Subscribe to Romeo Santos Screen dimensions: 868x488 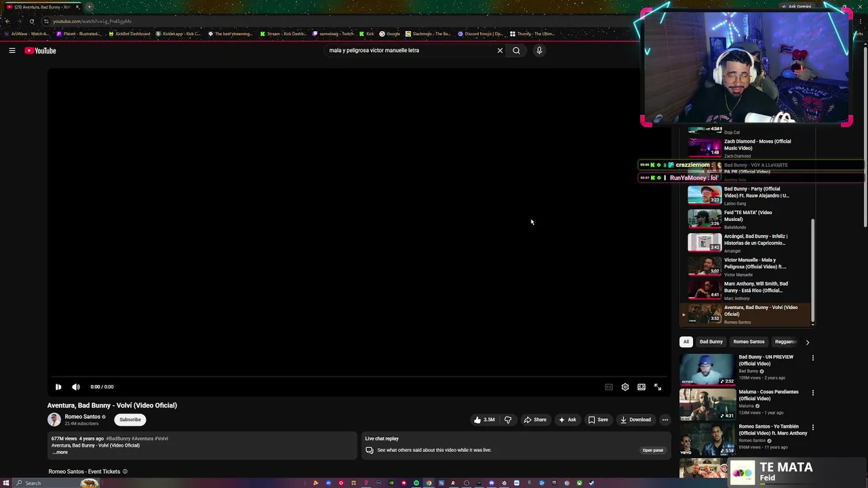(130, 420)
